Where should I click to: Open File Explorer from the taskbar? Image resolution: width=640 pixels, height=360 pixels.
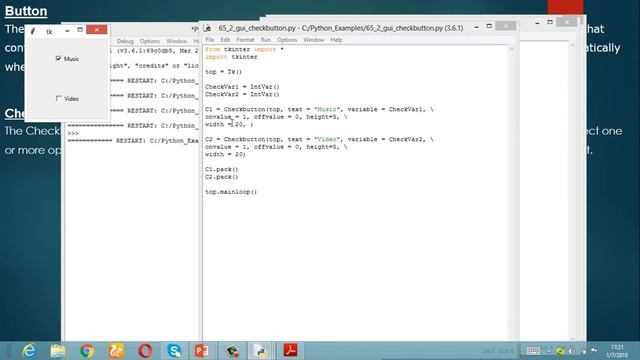coord(58,351)
